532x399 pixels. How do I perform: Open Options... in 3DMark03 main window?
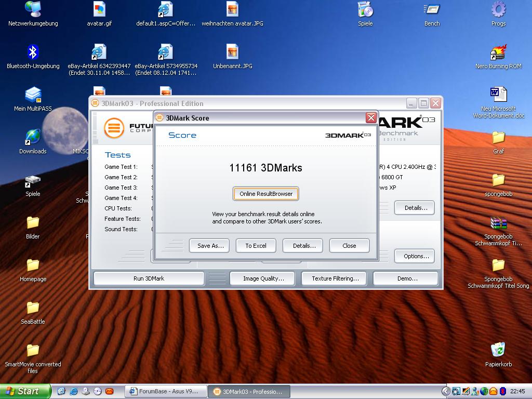pyautogui.click(x=415, y=256)
